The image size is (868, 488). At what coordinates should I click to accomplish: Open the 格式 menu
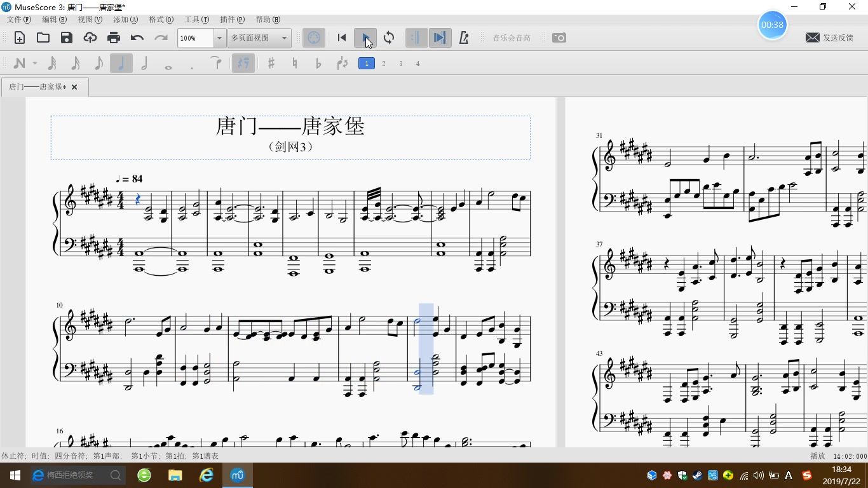161,20
